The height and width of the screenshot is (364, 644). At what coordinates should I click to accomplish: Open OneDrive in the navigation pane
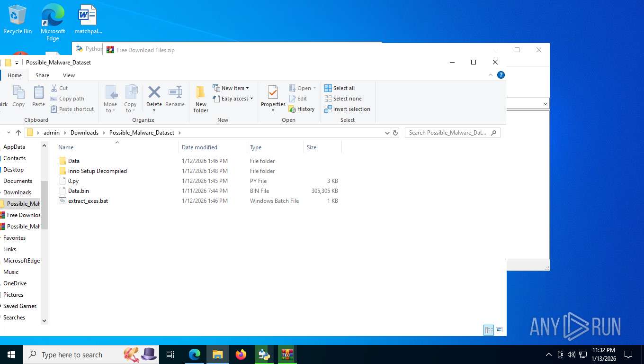coord(15,283)
